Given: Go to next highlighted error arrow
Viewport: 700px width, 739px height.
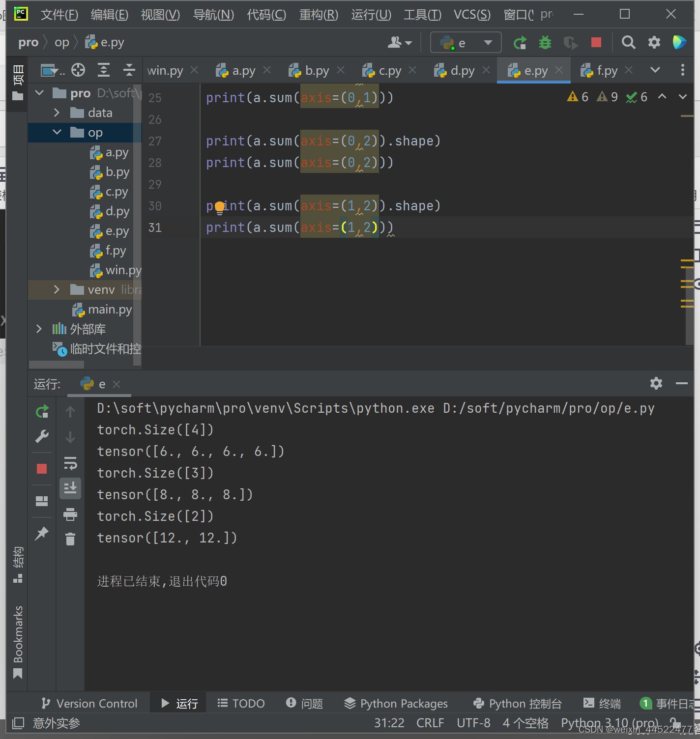Looking at the screenshot, I should point(683,96).
